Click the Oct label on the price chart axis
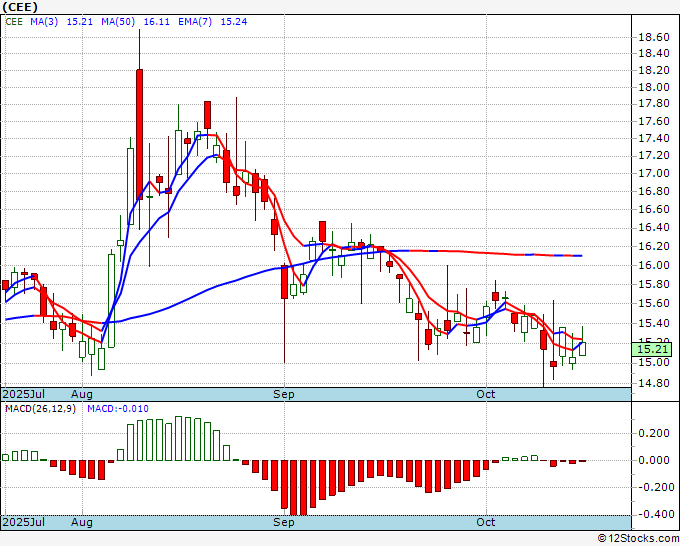This screenshot has width=680, height=546. point(486,394)
